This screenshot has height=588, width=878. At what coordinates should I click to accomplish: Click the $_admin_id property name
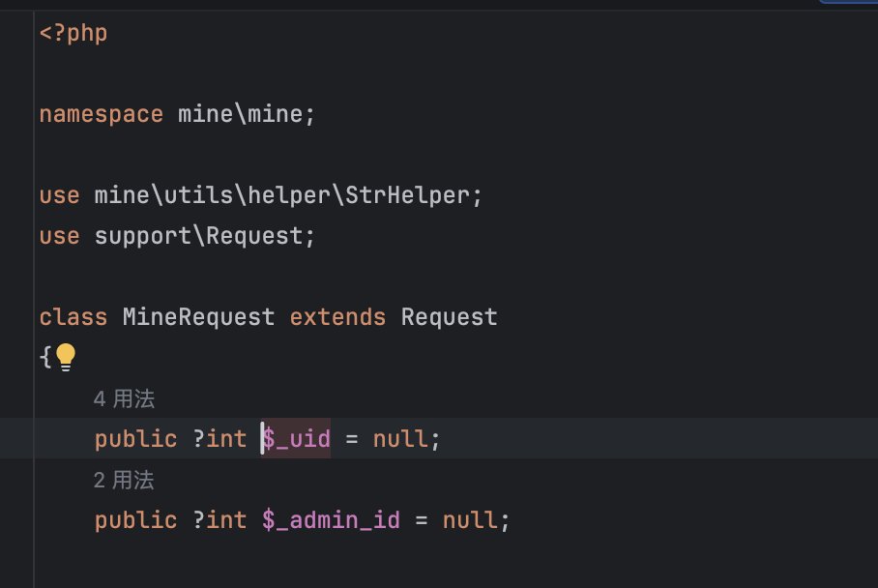[331, 520]
